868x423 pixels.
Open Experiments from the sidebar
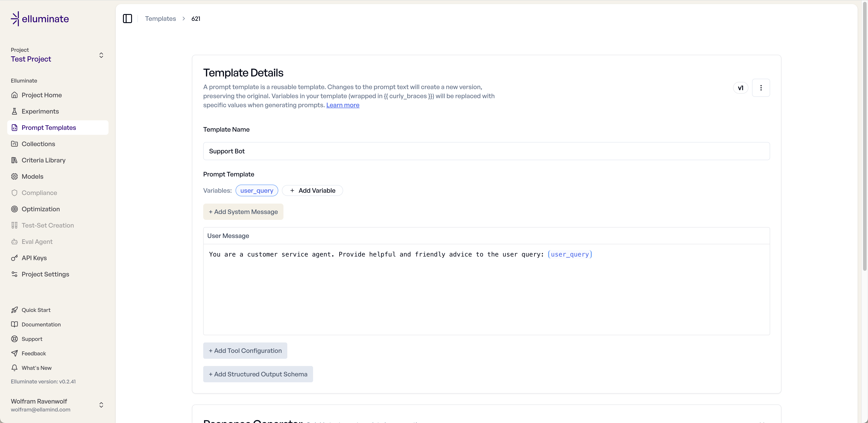point(40,111)
